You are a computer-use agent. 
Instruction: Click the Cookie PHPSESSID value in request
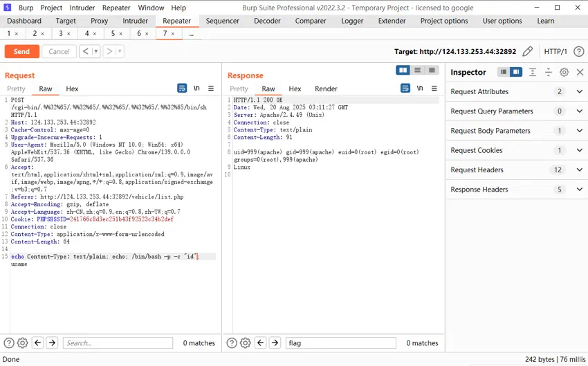click(x=122, y=219)
